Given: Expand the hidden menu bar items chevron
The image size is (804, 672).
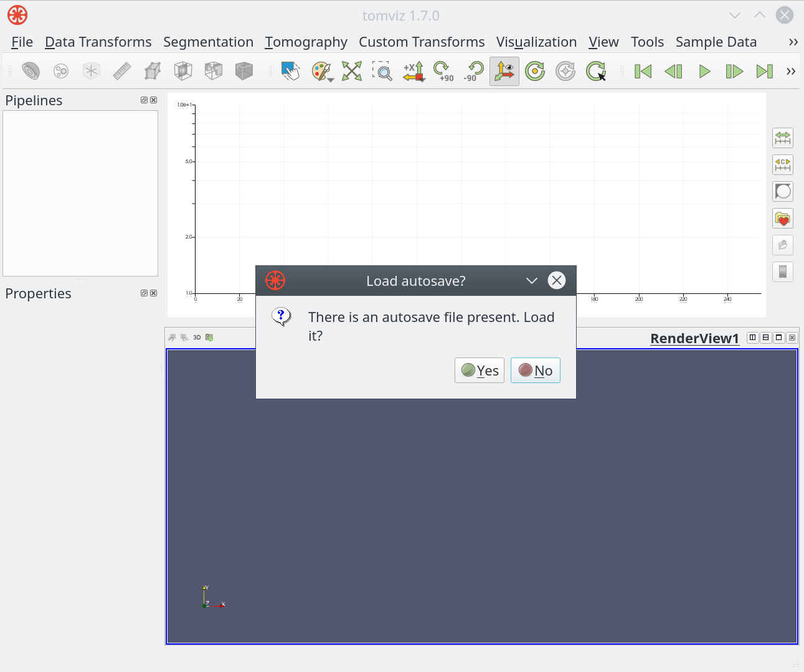Looking at the screenshot, I should pos(793,42).
